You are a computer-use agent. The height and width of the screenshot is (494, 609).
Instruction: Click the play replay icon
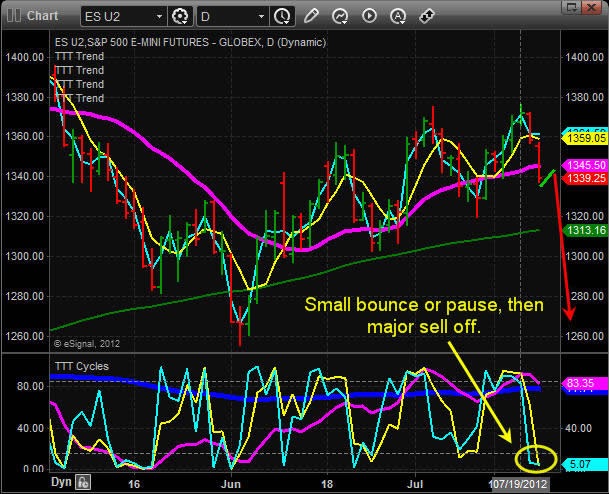(368, 16)
